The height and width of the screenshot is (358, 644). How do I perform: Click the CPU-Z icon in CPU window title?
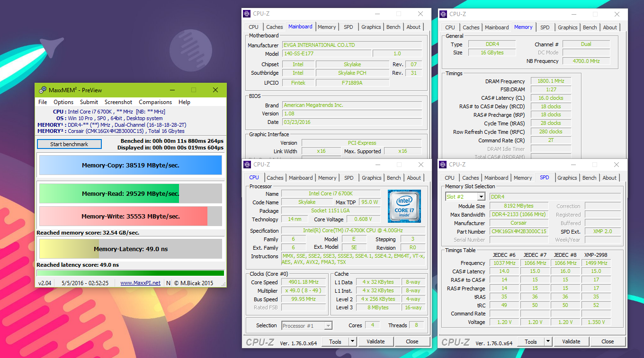247,164
